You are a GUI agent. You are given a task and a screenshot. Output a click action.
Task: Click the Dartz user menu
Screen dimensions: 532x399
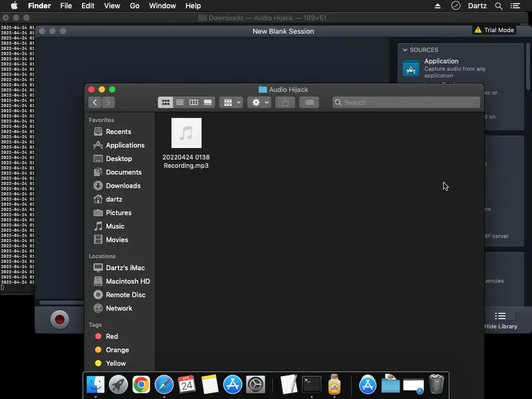click(477, 6)
